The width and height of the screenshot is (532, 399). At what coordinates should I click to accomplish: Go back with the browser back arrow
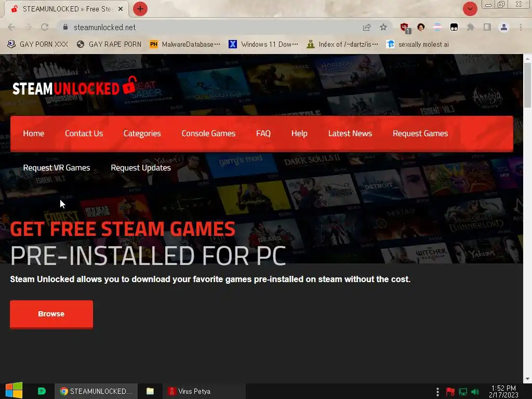pyautogui.click(x=11, y=27)
